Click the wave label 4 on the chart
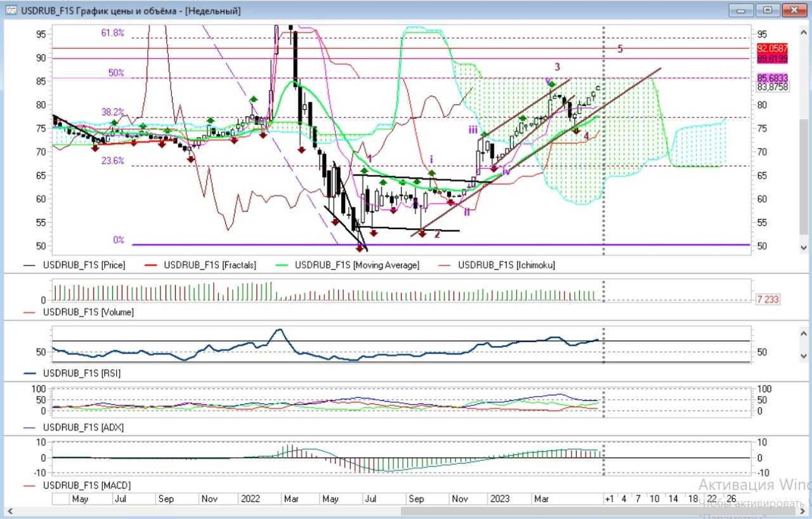This screenshot has height=519, width=812. tap(586, 136)
